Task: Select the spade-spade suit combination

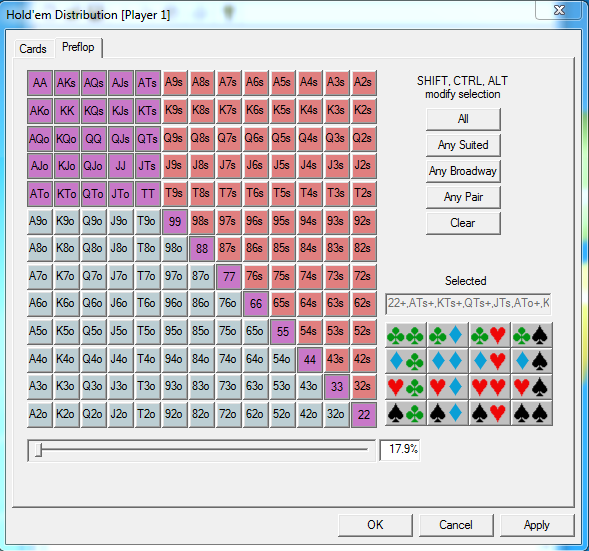Action: click(532, 413)
